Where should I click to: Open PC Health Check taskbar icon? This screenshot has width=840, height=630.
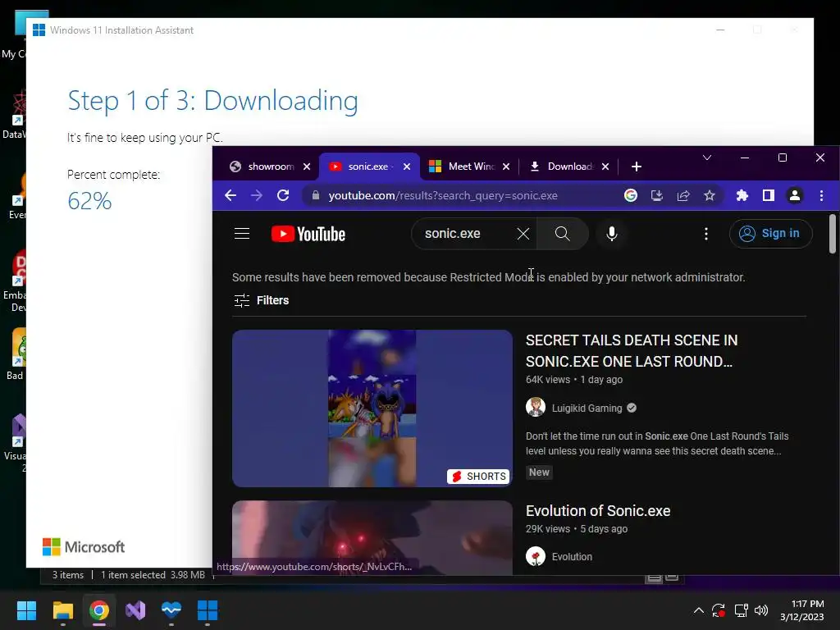point(171,610)
